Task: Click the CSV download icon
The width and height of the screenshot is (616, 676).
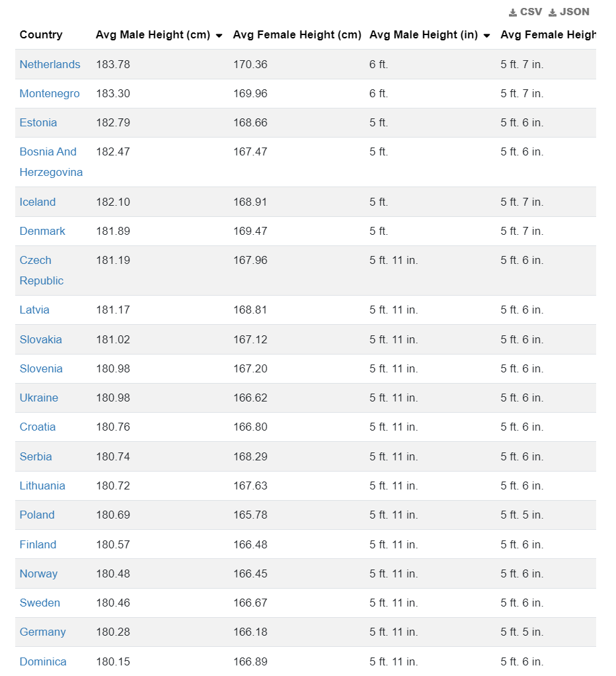Action: pos(513,13)
